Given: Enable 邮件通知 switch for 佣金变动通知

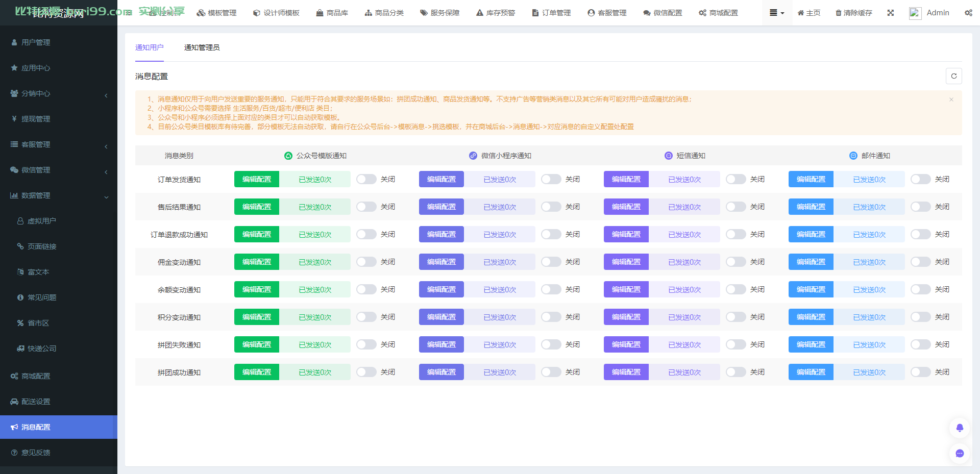Looking at the screenshot, I should pyautogui.click(x=921, y=262).
